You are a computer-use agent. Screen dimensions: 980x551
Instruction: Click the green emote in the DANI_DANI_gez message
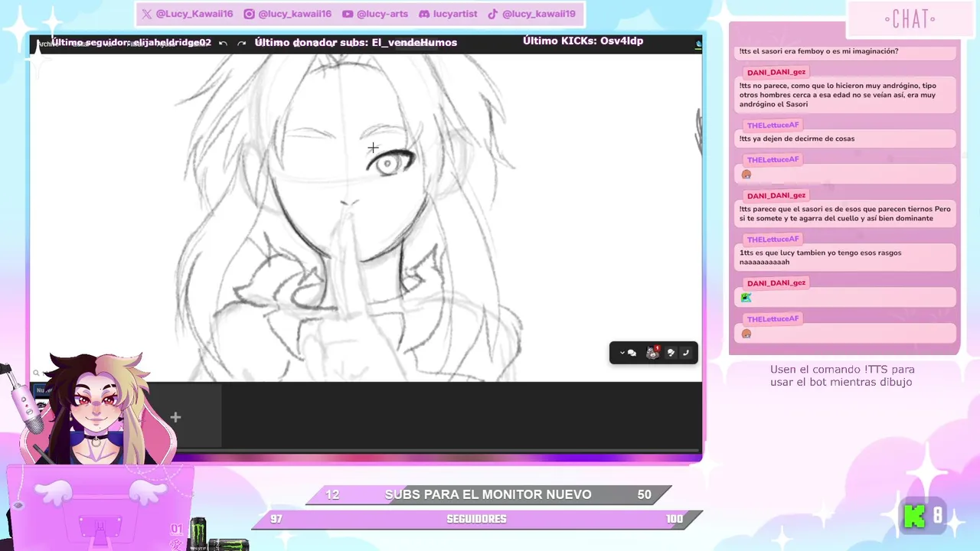746,298
